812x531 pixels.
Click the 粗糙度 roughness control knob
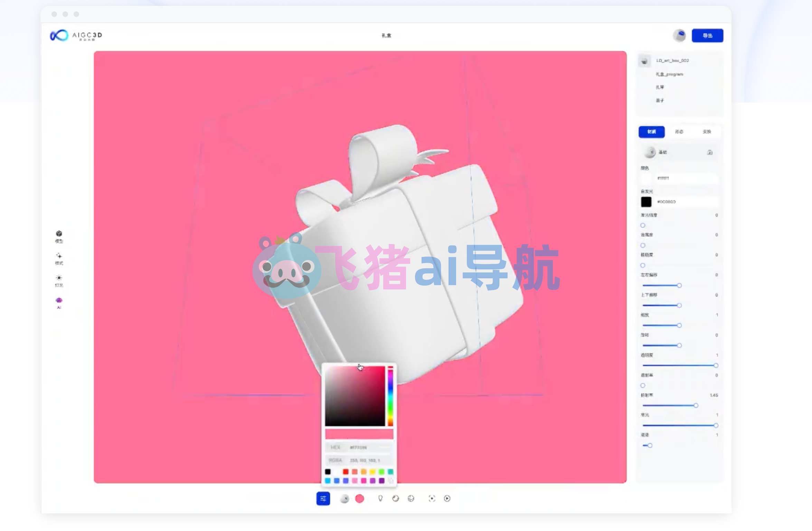click(x=642, y=265)
